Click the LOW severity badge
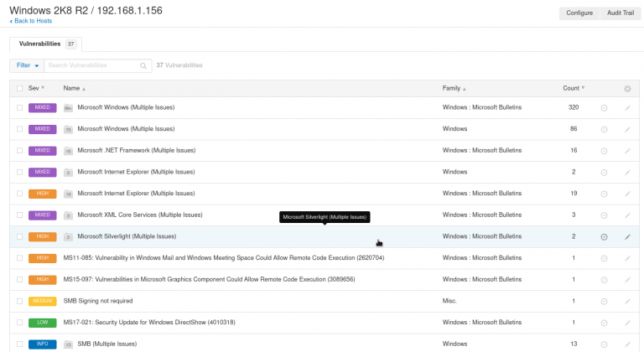The image size is (644, 352). (42, 323)
